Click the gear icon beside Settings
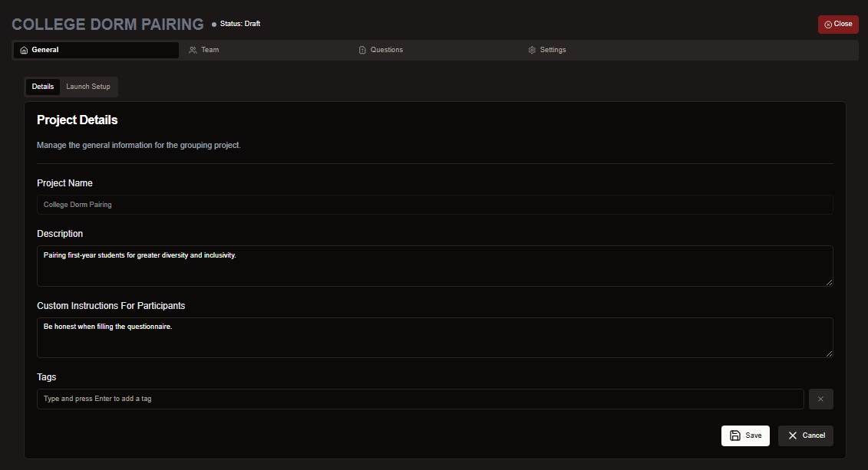The width and height of the screenshot is (868, 470). point(532,51)
